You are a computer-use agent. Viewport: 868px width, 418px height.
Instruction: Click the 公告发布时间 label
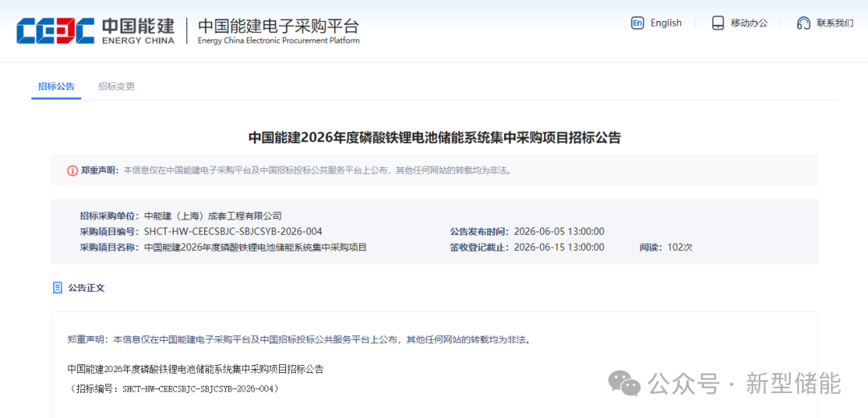[x=479, y=232]
